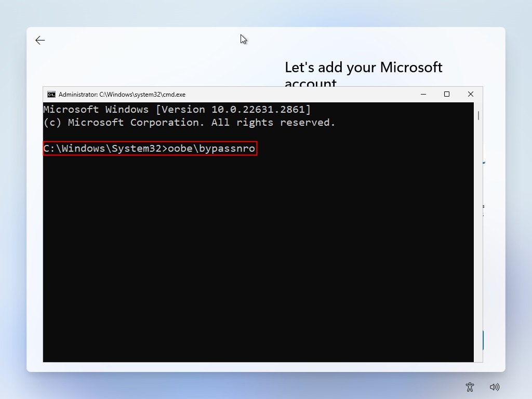Click the Microsoft Corporation copyright line
This screenshot has width=532, height=399.
tap(189, 123)
